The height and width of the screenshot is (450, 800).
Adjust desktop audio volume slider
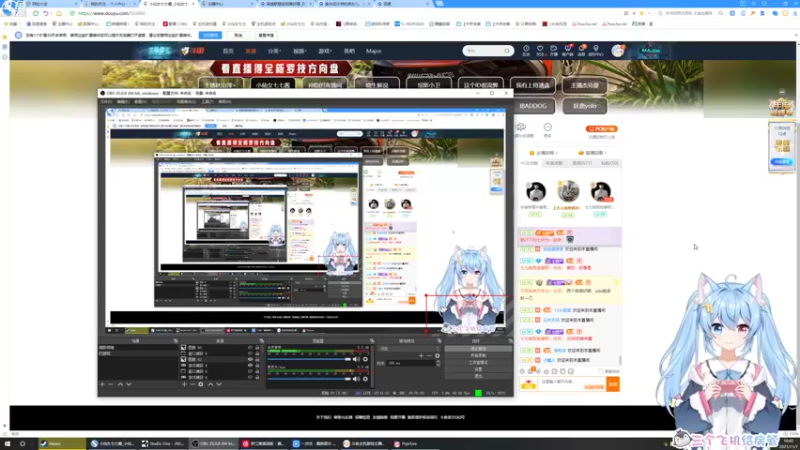point(309,359)
